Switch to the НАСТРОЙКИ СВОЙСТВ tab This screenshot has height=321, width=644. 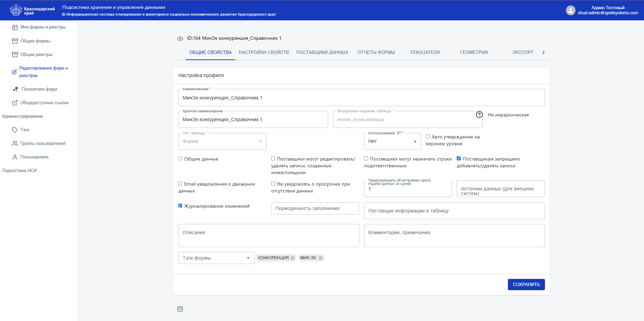264,52
